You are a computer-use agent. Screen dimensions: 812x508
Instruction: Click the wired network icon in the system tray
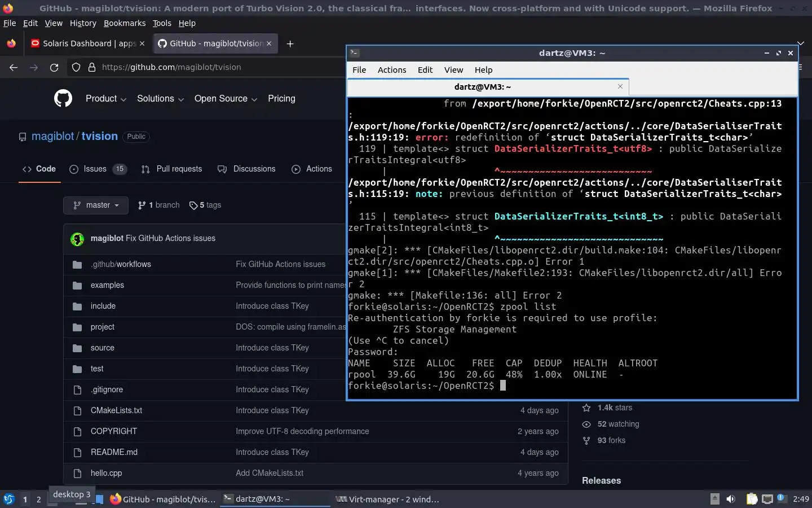tap(767, 499)
